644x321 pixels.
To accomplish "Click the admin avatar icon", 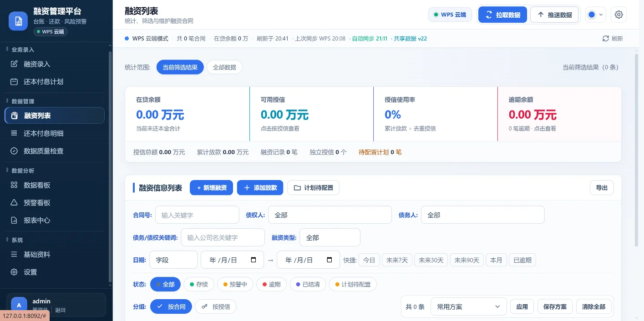I will click(19, 306).
